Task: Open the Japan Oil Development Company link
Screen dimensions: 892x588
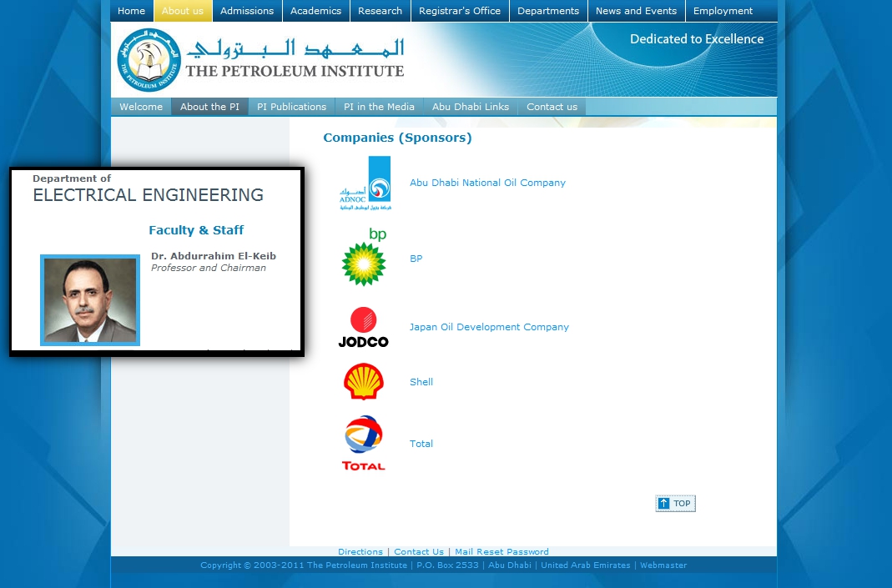Action: (x=489, y=327)
